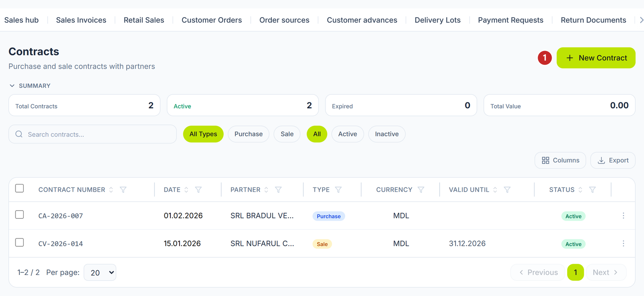Click the Next page button
Image resolution: width=644 pixels, height=296 pixels.
click(x=606, y=272)
